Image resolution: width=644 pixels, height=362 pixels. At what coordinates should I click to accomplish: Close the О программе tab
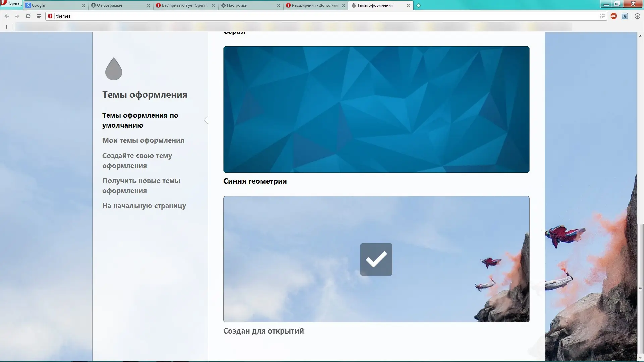[x=148, y=5]
